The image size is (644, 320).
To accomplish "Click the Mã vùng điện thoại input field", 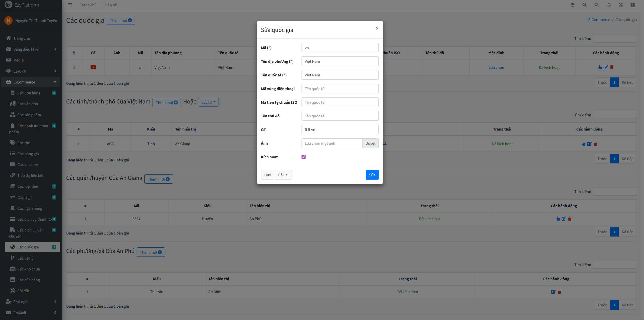I will pos(340,89).
